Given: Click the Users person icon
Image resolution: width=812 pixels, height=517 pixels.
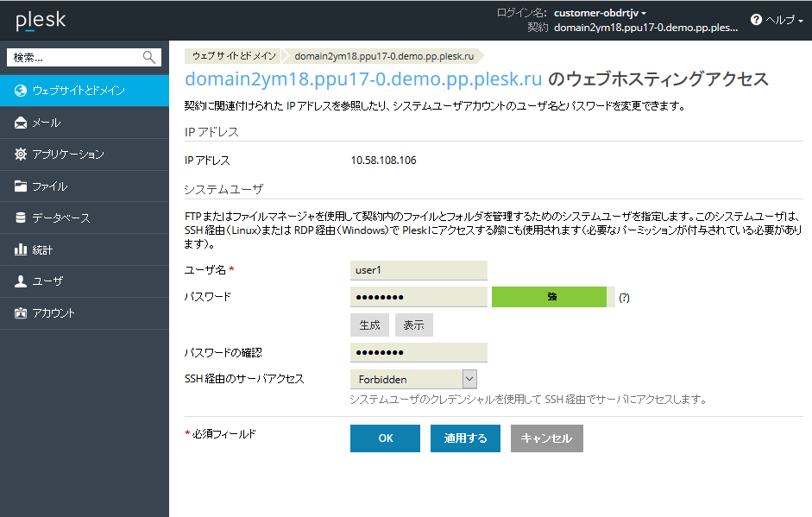Looking at the screenshot, I should click(x=21, y=281).
